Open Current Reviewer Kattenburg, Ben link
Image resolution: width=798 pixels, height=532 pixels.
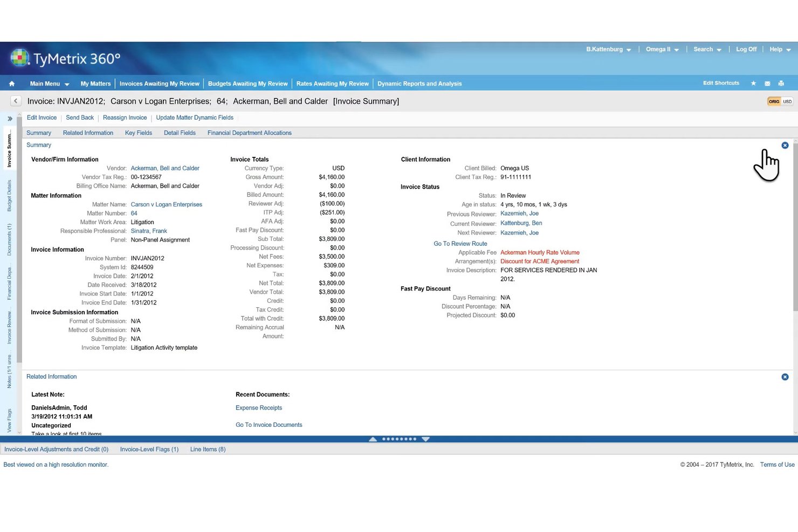point(521,223)
